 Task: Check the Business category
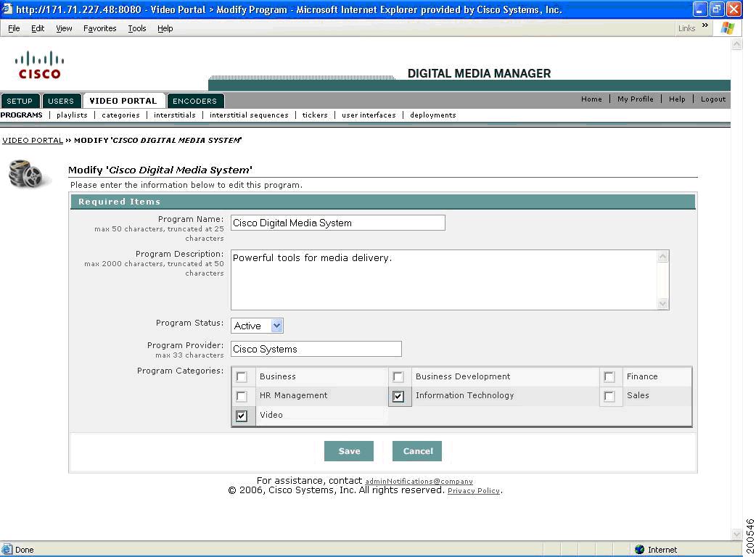click(242, 376)
